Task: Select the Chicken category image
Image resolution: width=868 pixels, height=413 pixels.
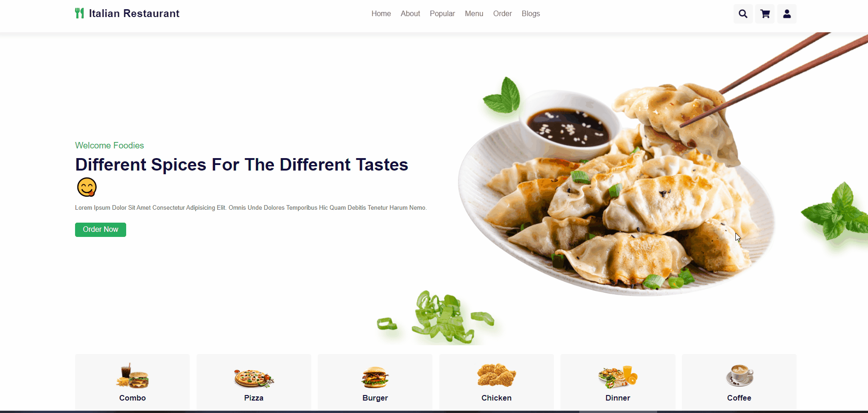Action: click(496, 375)
